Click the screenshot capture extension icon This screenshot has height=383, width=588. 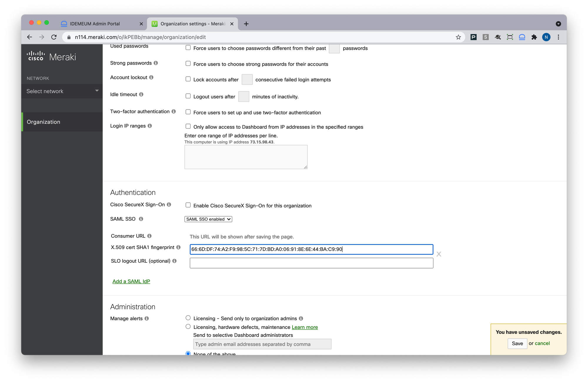coord(510,37)
